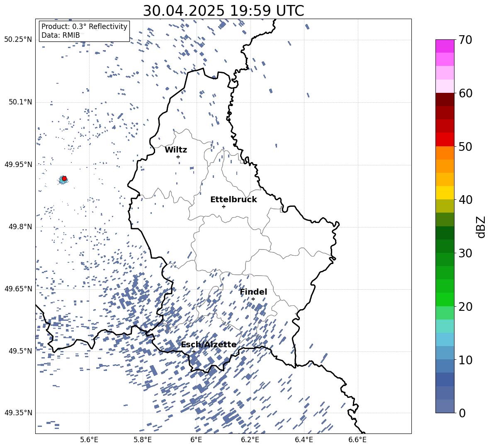Click the 70 value on colorbar
Image resolution: width=491 pixels, height=448 pixels.
(x=465, y=40)
